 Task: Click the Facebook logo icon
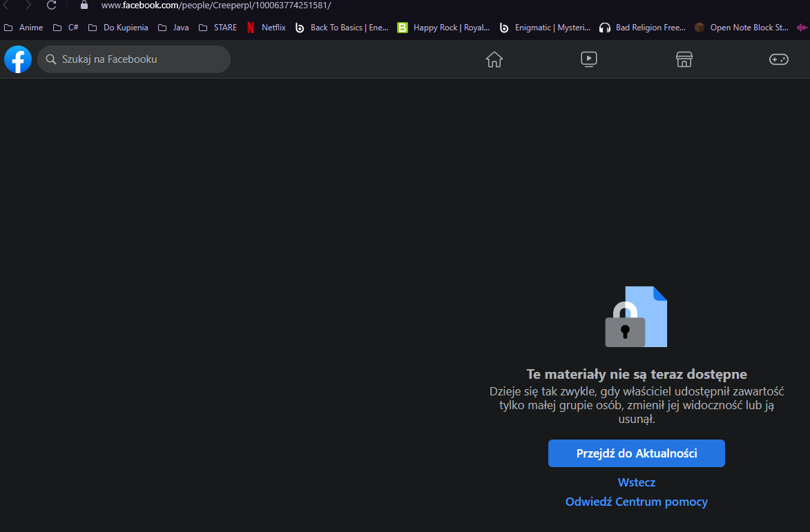(x=18, y=59)
